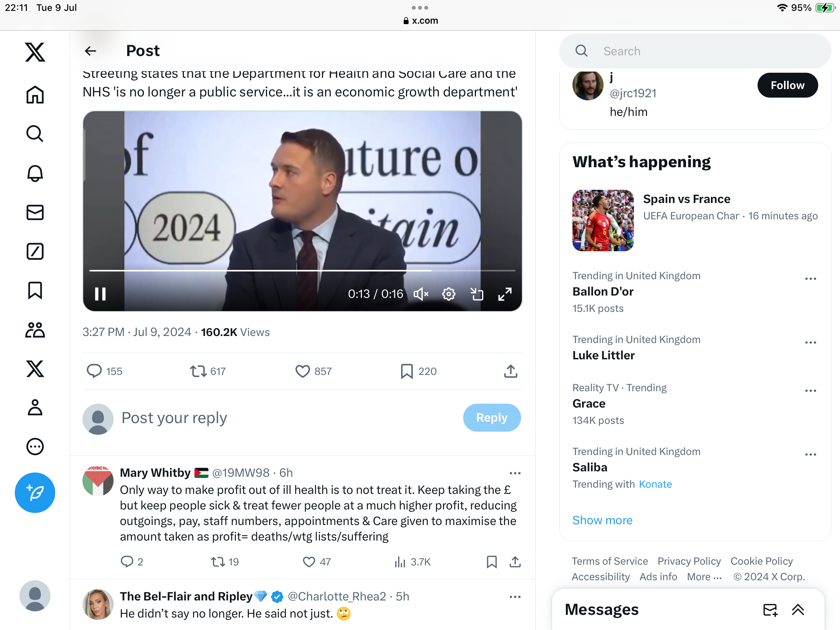This screenshot has width=840, height=630.
Task: Unmute the video sound
Action: click(x=421, y=294)
